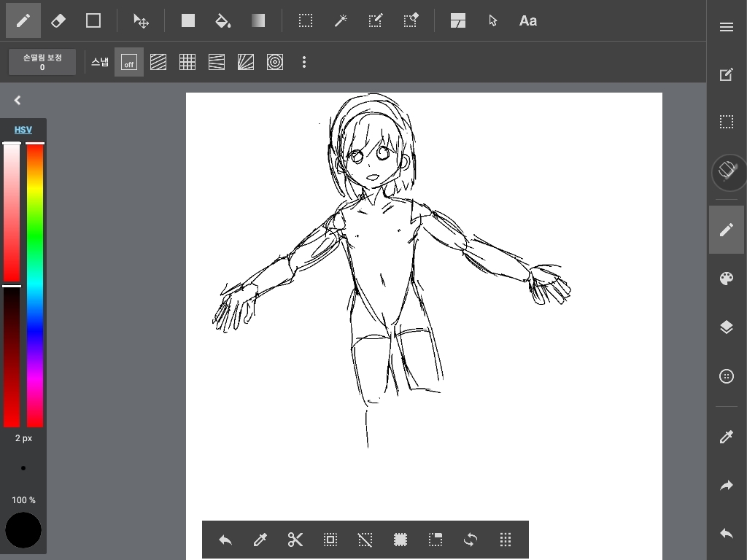Click the black current color swatch
Image resolution: width=747 pixels, height=560 pixels.
[23, 530]
